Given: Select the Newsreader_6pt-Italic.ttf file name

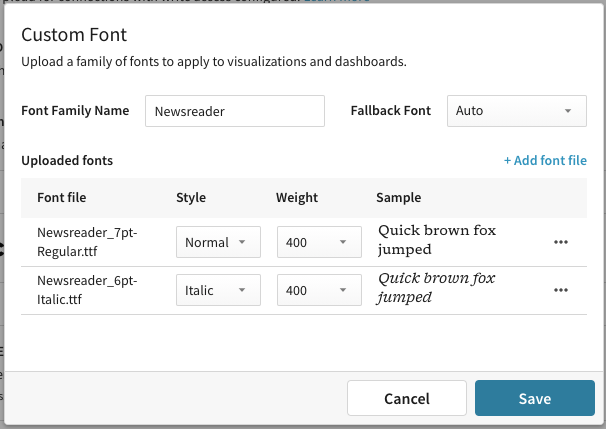Looking at the screenshot, I should (87, 290).
